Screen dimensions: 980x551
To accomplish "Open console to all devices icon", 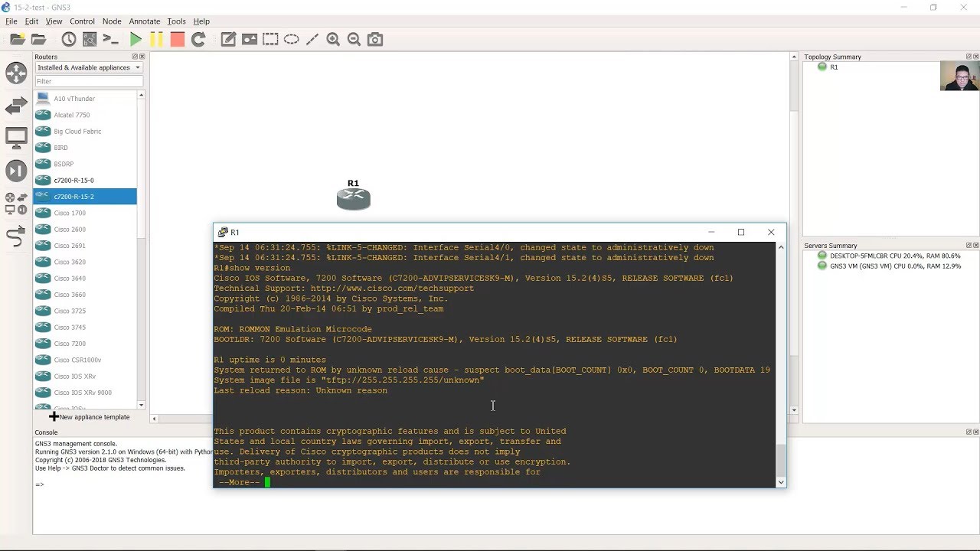I will click(110, 39).
